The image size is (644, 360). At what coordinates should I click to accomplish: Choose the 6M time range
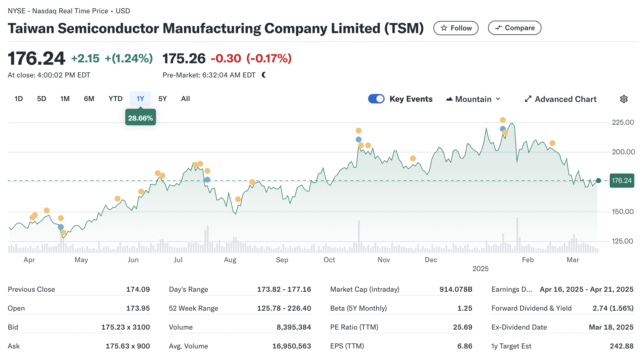click(89, 99)
